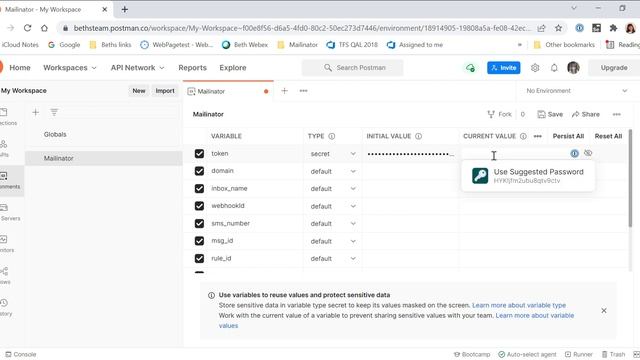Viewport: 640px width, 360px height.
Task: Open browser extensions puzzle icon
Action: (613, 28)
